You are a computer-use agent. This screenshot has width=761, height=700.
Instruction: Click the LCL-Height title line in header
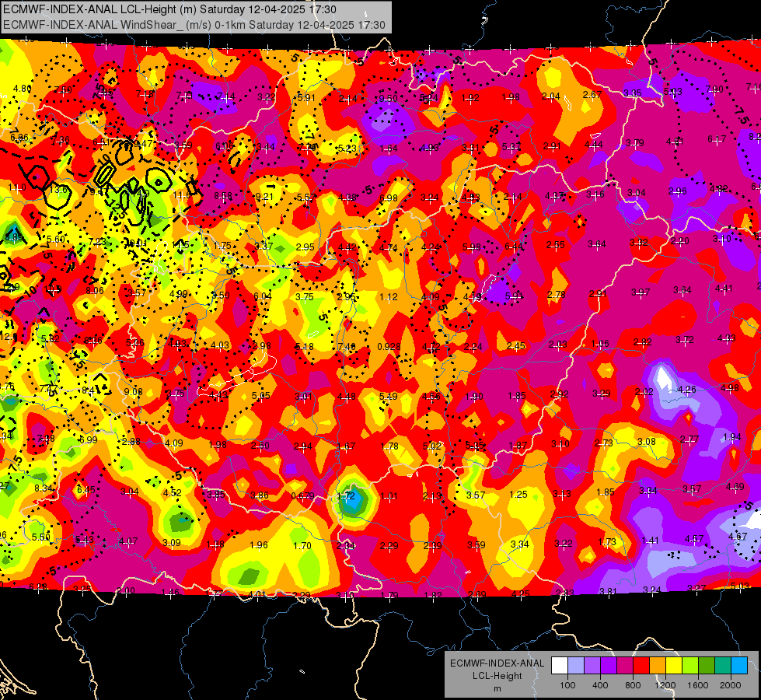170,9
